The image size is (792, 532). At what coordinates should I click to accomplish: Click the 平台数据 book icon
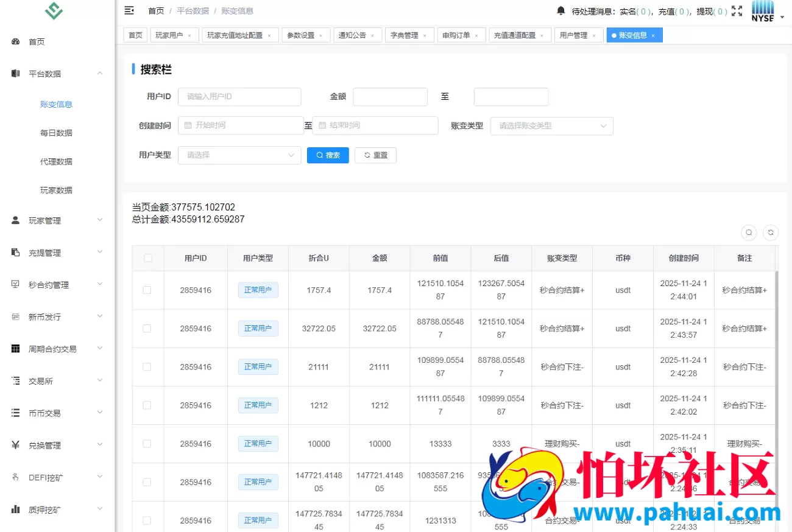point(16,74)
